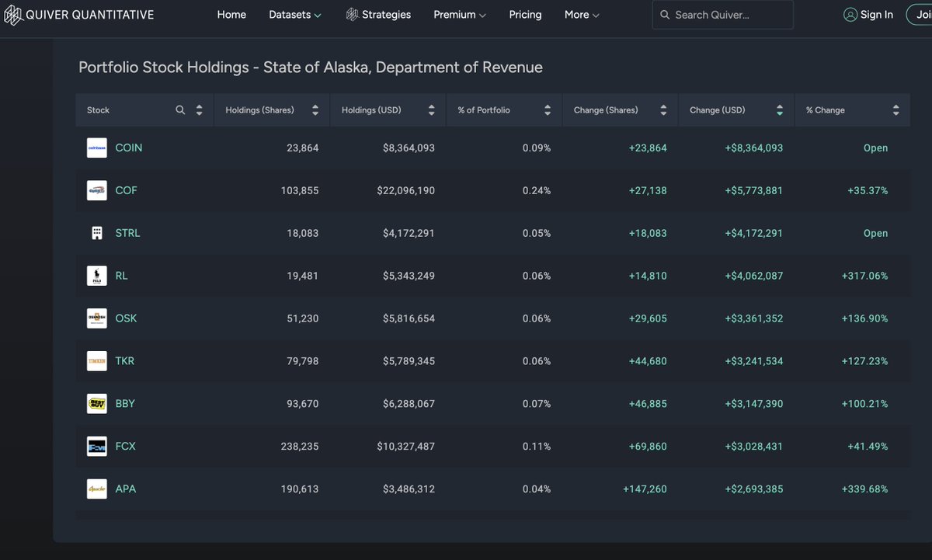Click the +147,260 shares change for APA

click(645, 489)
